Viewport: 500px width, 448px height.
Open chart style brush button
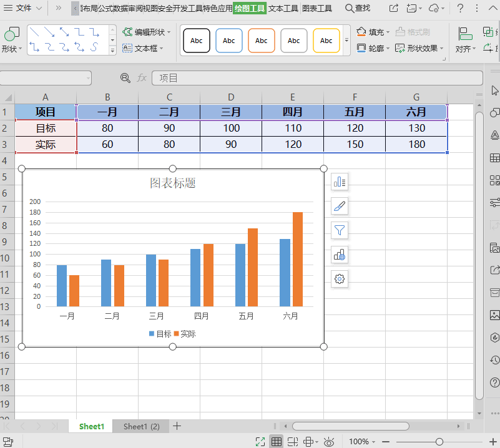(340, 206)
